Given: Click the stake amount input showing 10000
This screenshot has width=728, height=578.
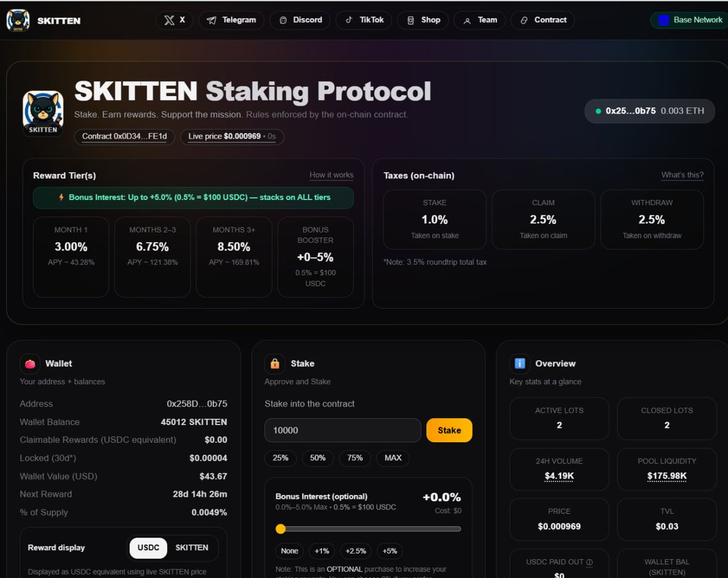Looking at the screenshot, I should [343, 430].
